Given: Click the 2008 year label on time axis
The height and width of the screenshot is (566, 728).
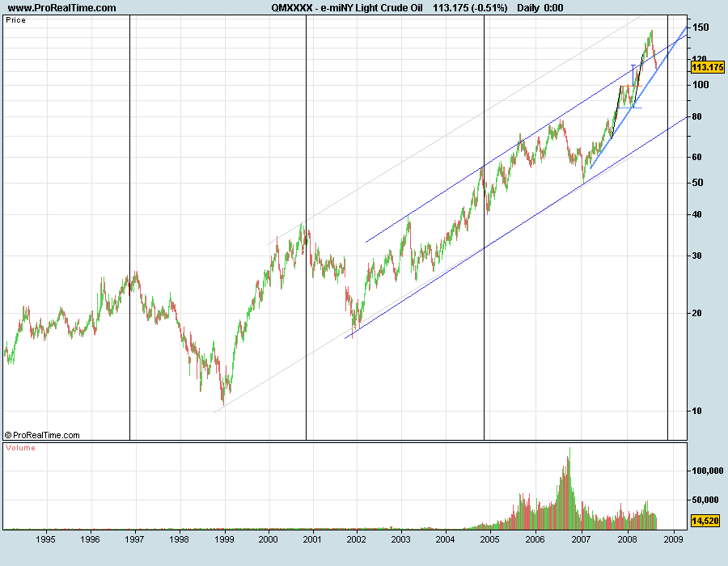Looking at the screenshot, I should tap(628, 539).
